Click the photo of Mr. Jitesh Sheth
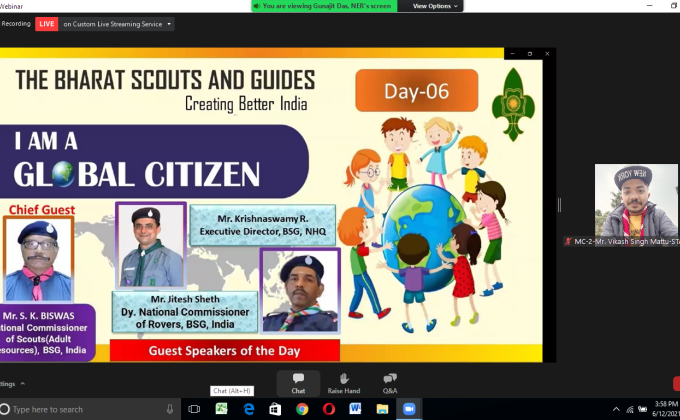Viewport: 680px width, 420px height. pyautogui.click(x=300, y=291)
